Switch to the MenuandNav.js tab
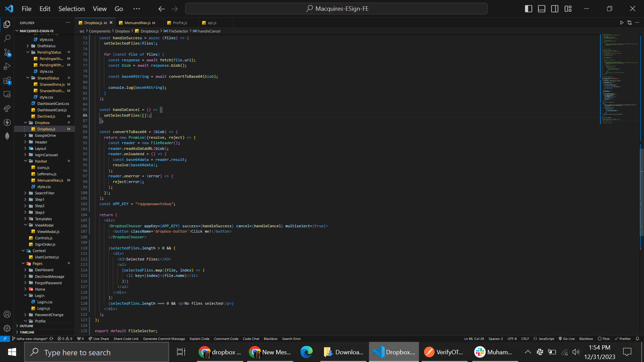 138,23
